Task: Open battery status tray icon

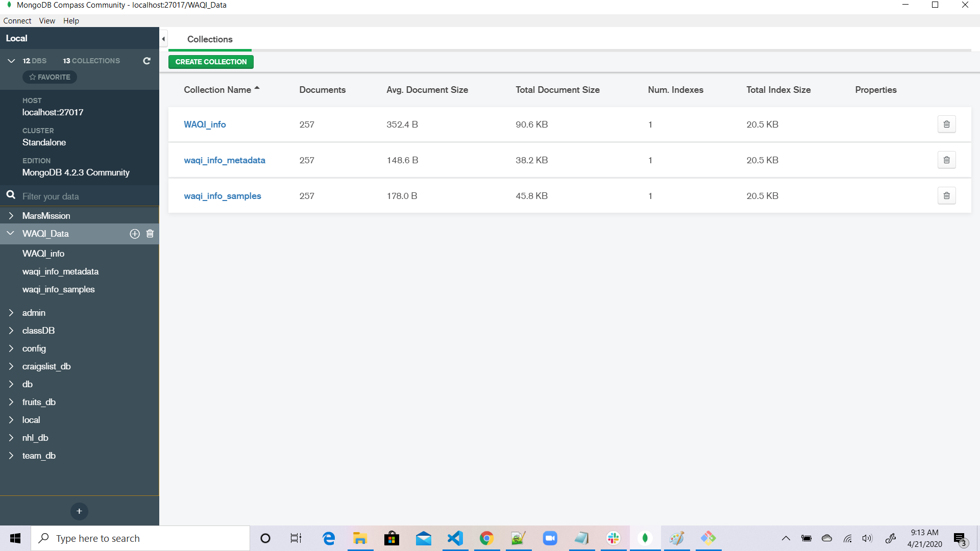Action: click(x=806, y=538)
